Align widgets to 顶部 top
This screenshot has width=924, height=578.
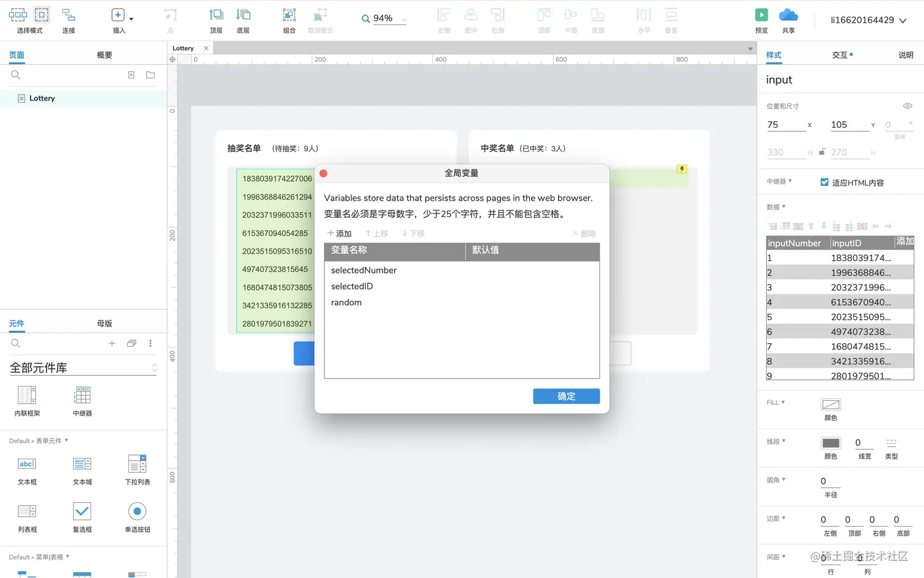click(x=544, y=15)
